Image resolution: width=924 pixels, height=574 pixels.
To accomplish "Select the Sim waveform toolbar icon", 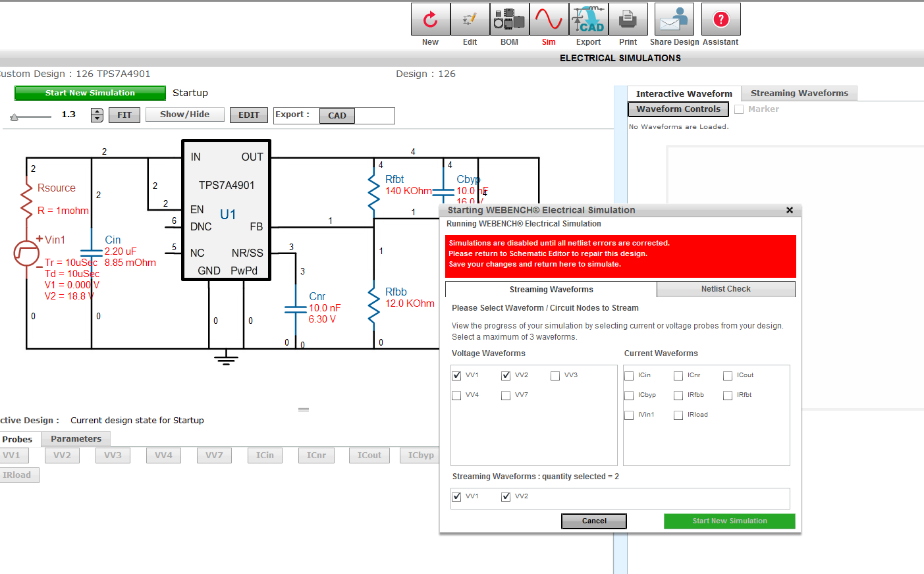I will pyautogui.click(x=549, y=19).
